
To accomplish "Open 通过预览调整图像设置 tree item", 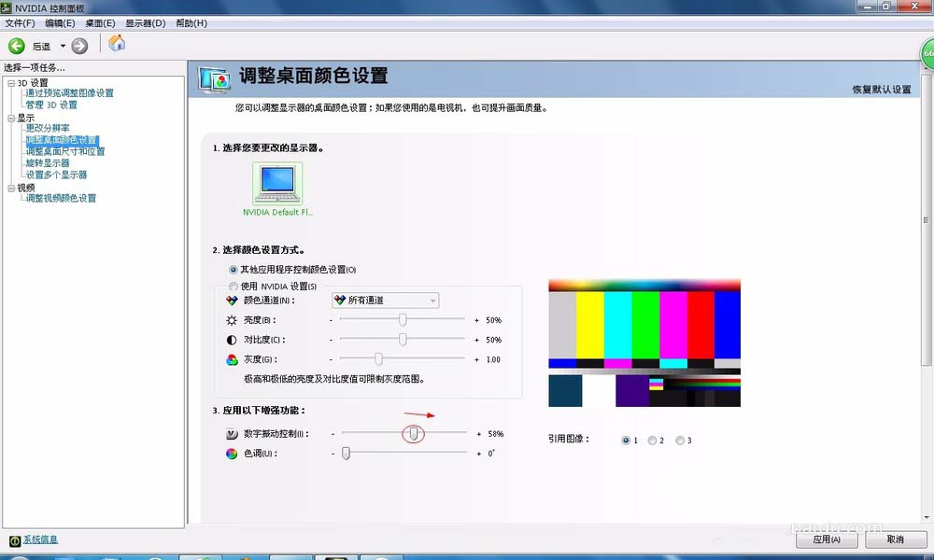I will pos(70,93).
